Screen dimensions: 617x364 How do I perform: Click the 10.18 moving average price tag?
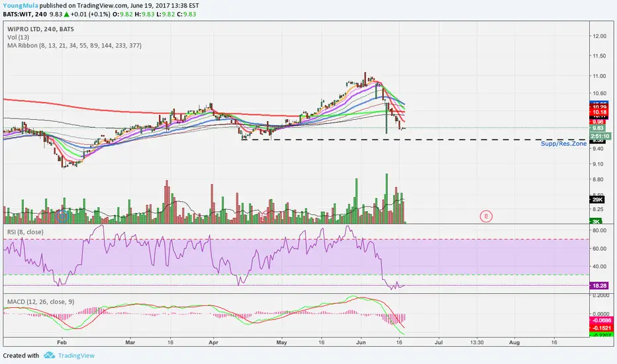tap(599, 112)
